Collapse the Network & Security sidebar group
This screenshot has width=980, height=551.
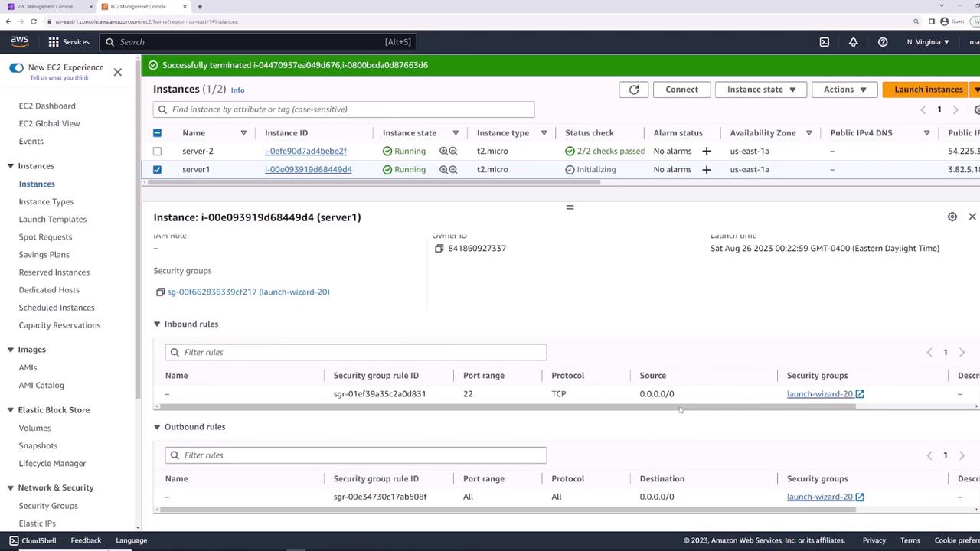point(11,487)
